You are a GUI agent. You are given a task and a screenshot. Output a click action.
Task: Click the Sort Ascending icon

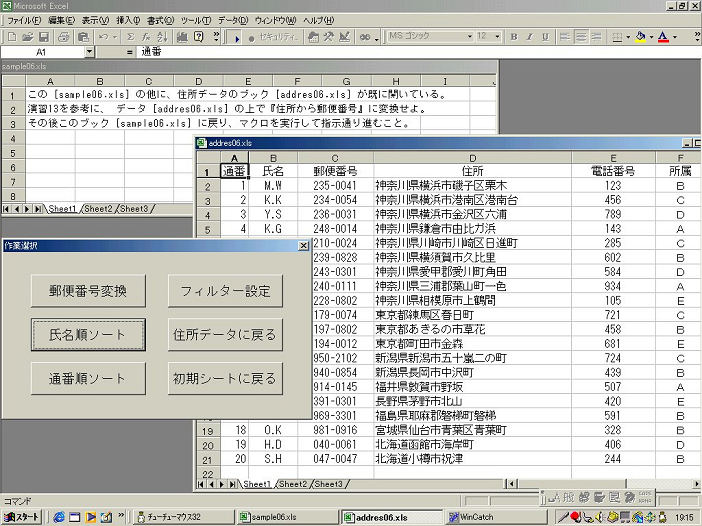(x=160, y=36)
